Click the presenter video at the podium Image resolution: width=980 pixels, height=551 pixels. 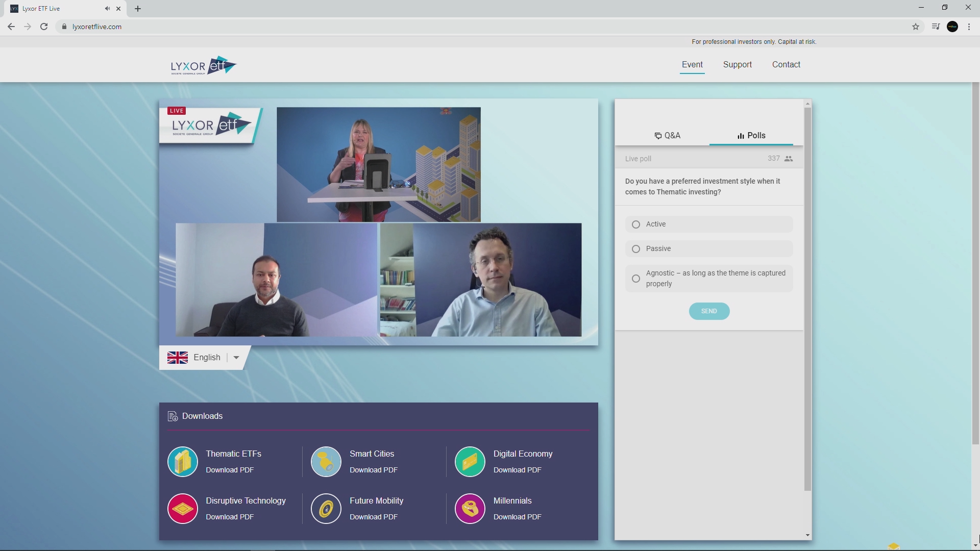pos(378,164)
